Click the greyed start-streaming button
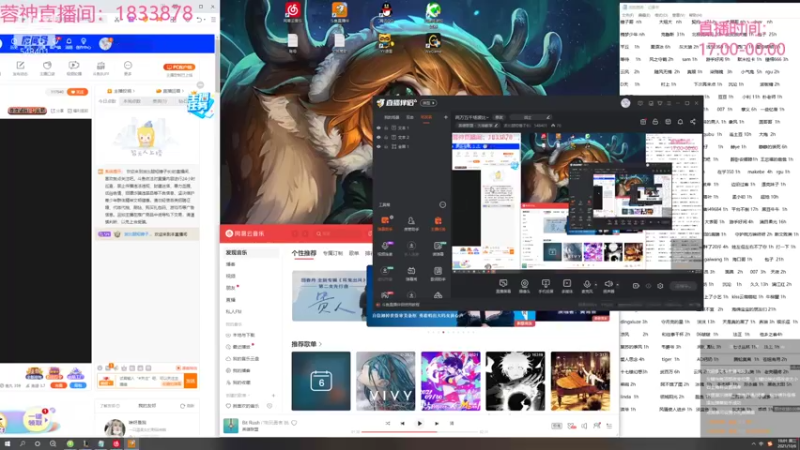The height and width of the screenshot is (450, 800). point(683,286)
